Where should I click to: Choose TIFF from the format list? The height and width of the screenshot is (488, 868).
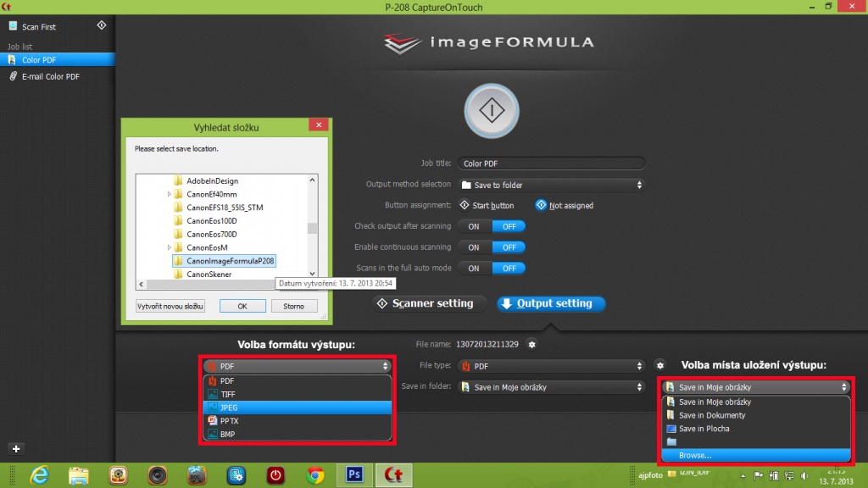coord(298,395)
